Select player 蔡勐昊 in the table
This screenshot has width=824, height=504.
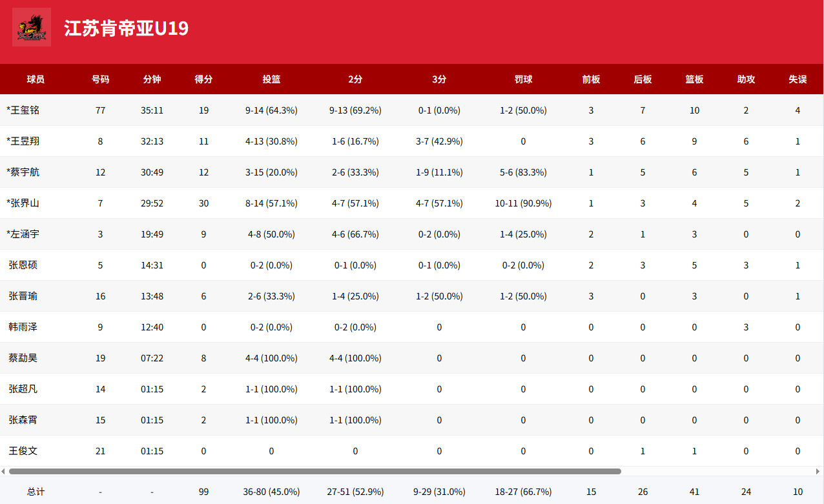(23, 358)
